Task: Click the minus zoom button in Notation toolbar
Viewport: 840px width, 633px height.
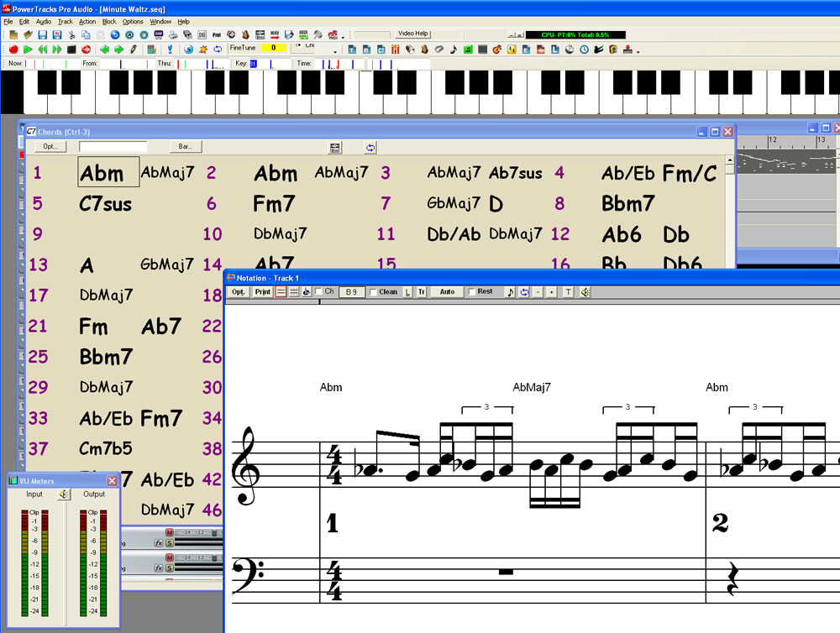Action: click(538, 292)
